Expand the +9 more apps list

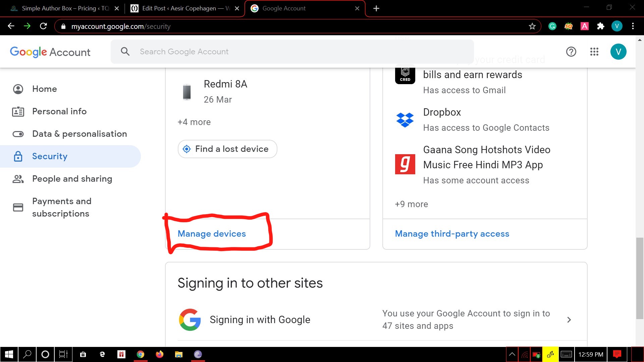pos(411,204)
